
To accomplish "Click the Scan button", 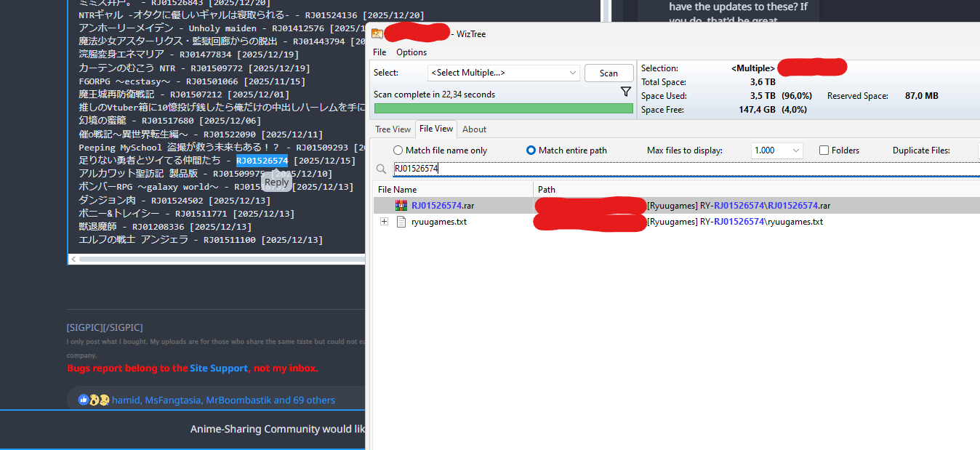I will 609,73.
